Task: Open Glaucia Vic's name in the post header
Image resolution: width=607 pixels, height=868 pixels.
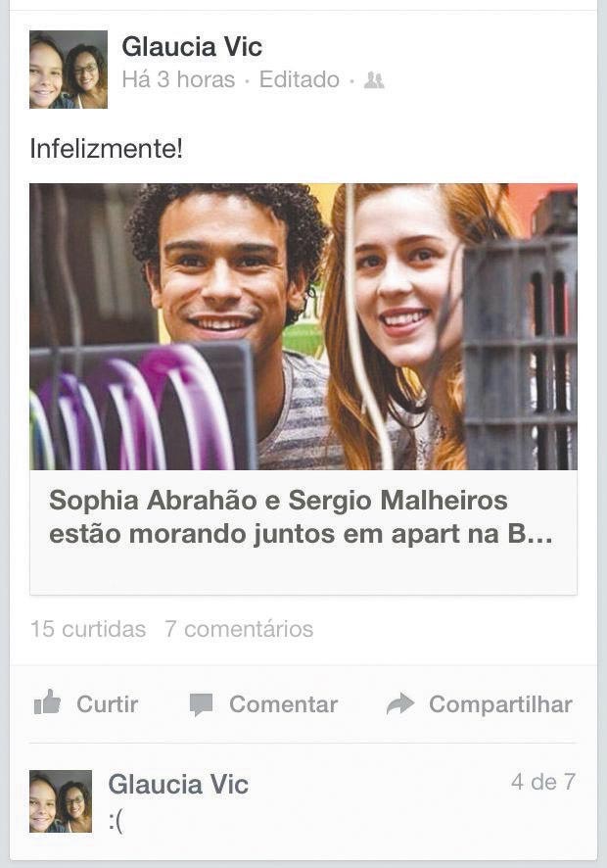Action: click(192, 46)
